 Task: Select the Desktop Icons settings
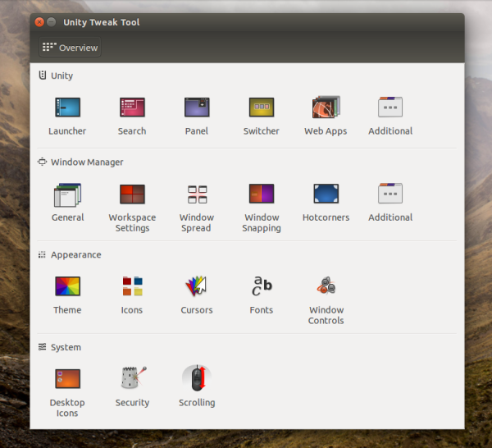67,379
